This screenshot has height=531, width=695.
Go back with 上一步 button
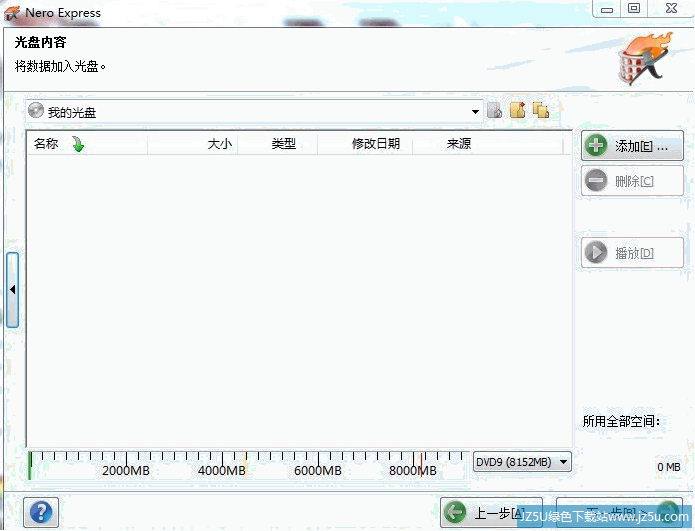pos(491,512)
